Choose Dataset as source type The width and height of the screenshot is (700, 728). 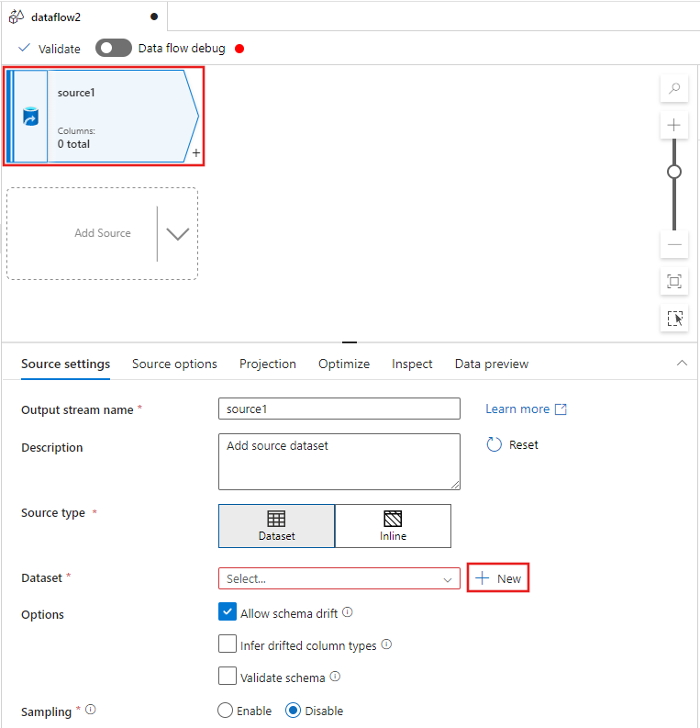276,526
